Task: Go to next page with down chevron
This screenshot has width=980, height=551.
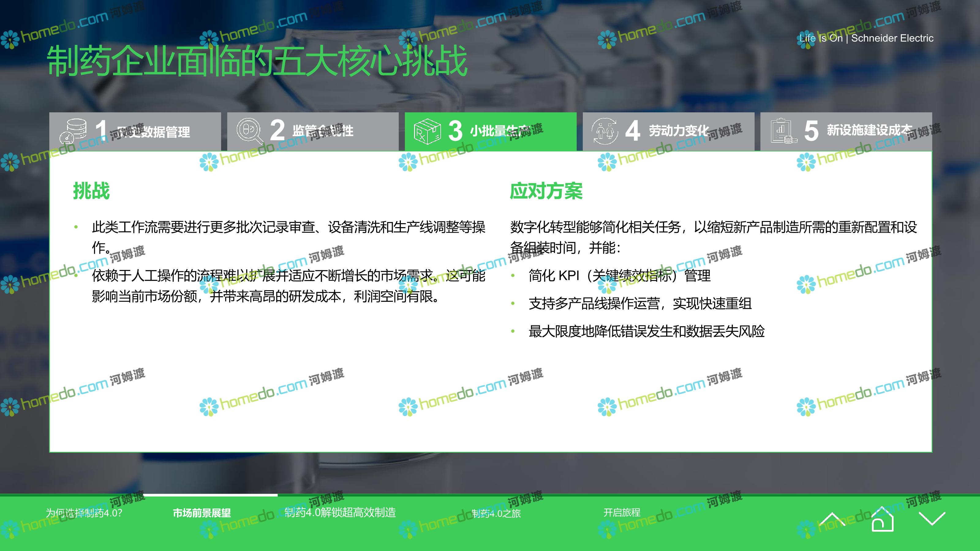Action: (932, 519)
